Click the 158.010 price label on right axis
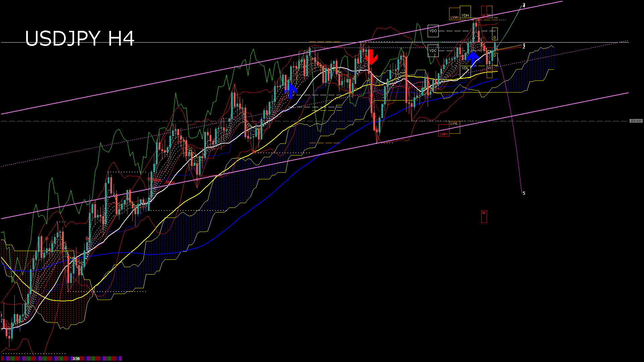Image resolution: width=644 pixels, height=362 pixels. tap(636, 120)
